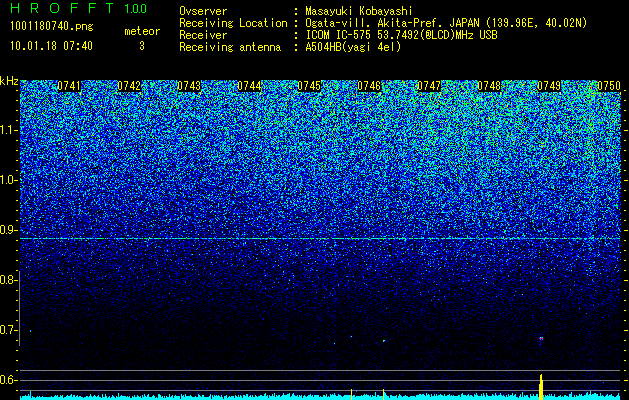Click the tall yellow power spike under 0749
This screenshot has height=400, width=629.
[541, 387]
